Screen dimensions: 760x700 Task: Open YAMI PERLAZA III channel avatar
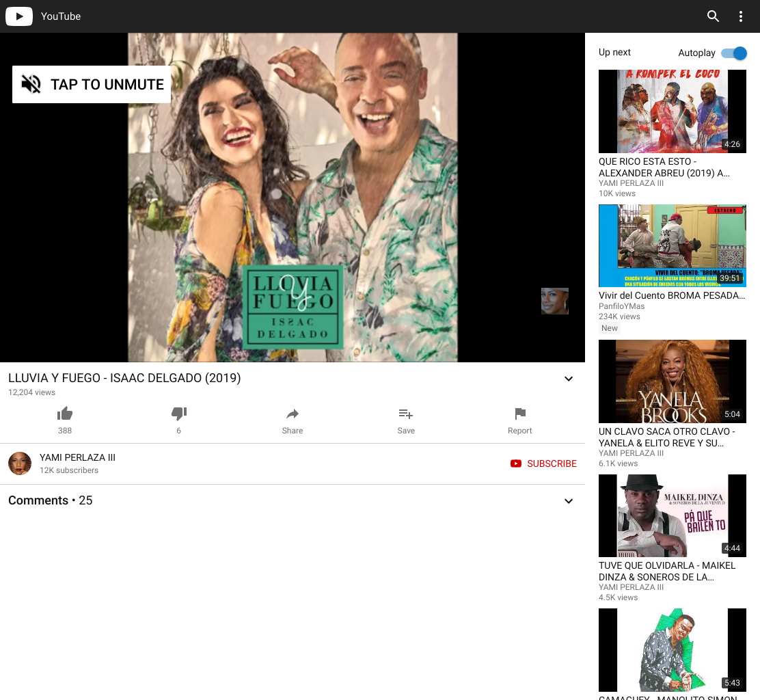click(x=20, y=463)
